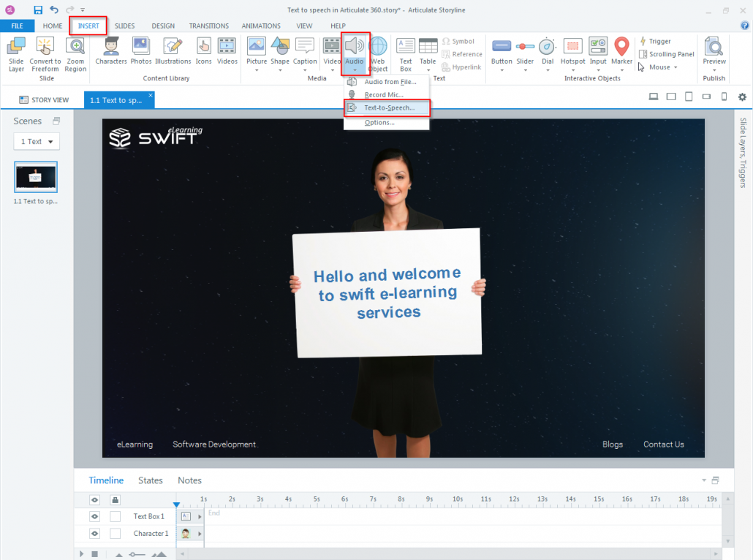Open the Mouse dropdown in Publish group
Viewport: 753px width, 560px height.
659,67
